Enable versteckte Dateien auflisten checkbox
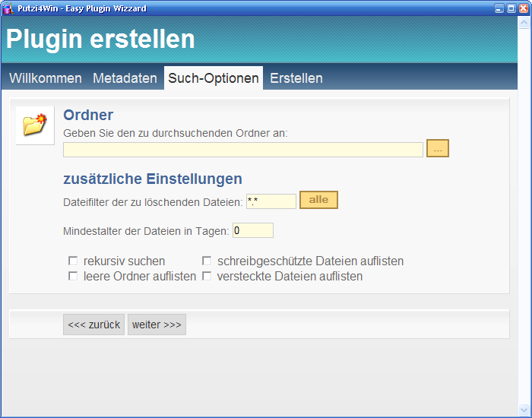This screenshot has width=532, height=418. (x=207, y=276)
